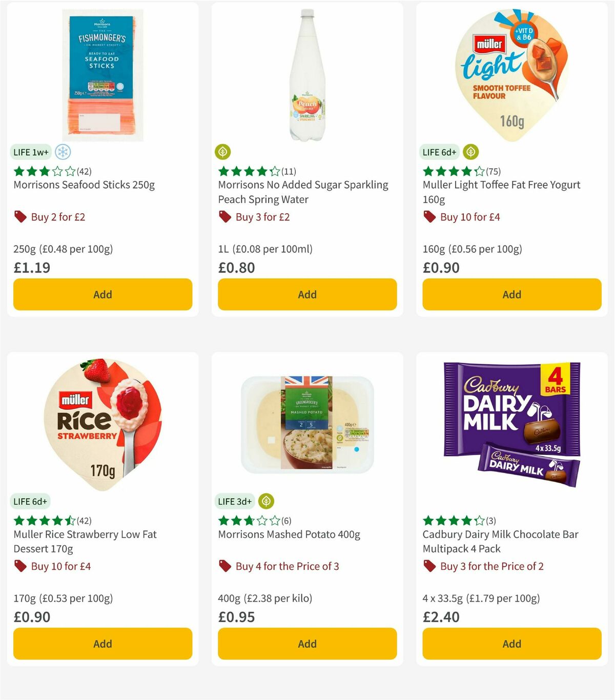View the 42 reviews for Muller Rice Strawberry
The image size is (615, 700).
[84, 520]
